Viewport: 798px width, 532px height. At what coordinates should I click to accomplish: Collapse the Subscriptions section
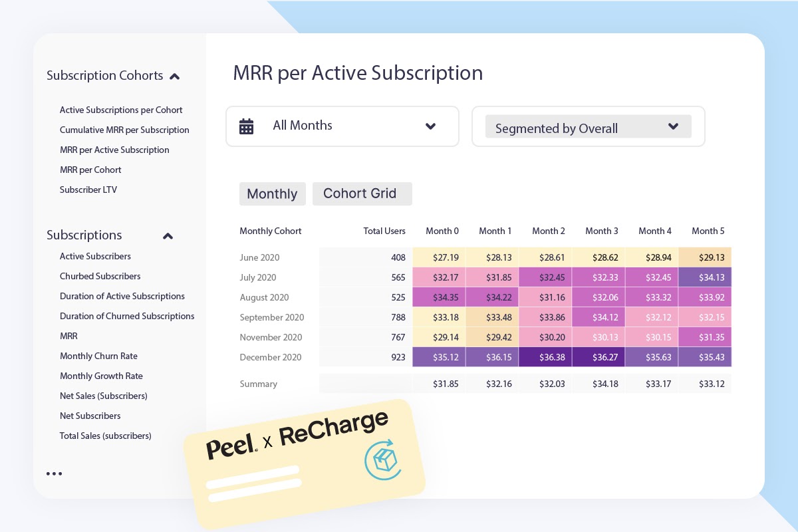pyautogui.click(x=168, y=236)
